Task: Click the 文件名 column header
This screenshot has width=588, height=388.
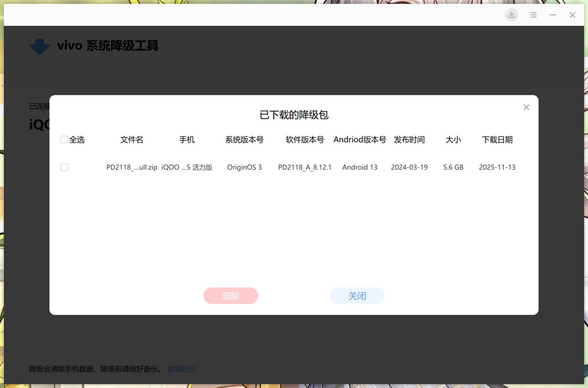Action: tap(132, 140)
